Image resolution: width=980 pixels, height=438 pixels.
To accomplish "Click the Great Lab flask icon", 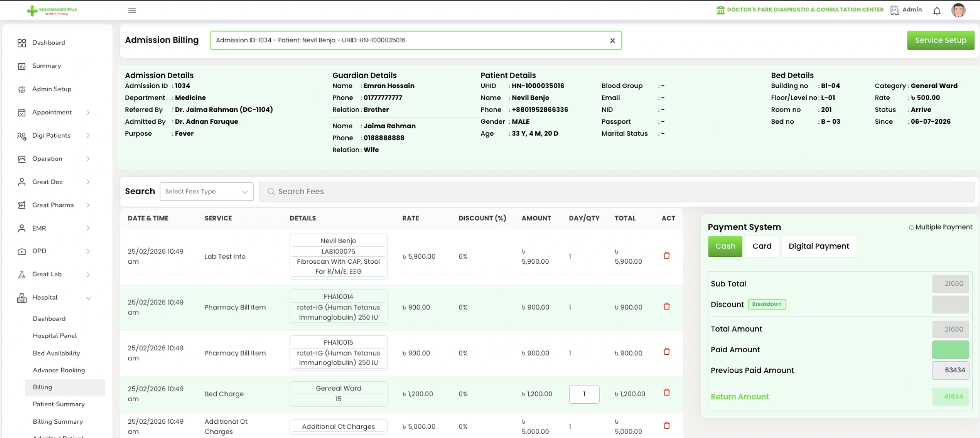I will tap(22, 275).
